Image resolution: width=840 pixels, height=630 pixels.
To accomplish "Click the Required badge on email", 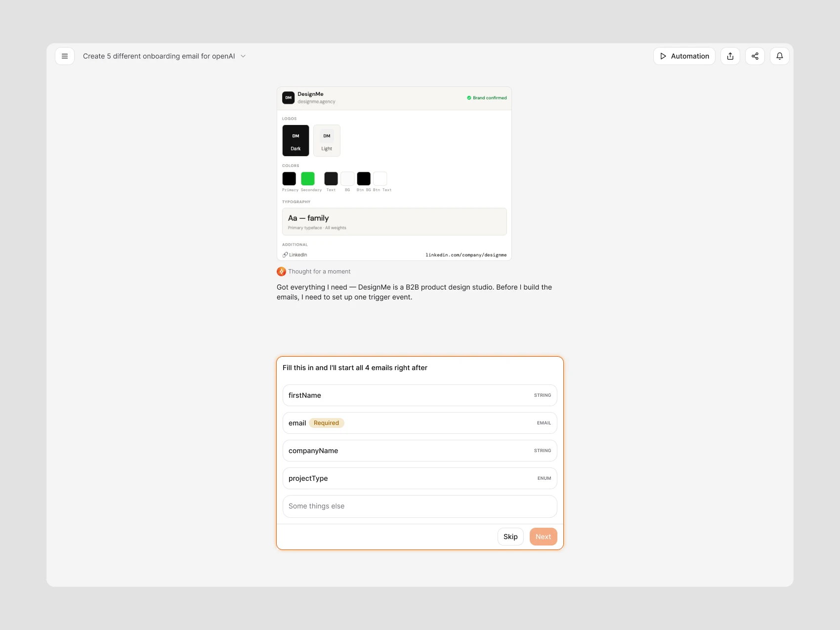I will pos(327,423).
